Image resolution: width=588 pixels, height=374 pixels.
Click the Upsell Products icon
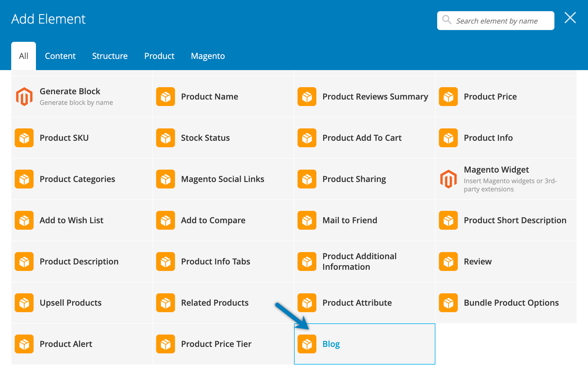(24, 303)
